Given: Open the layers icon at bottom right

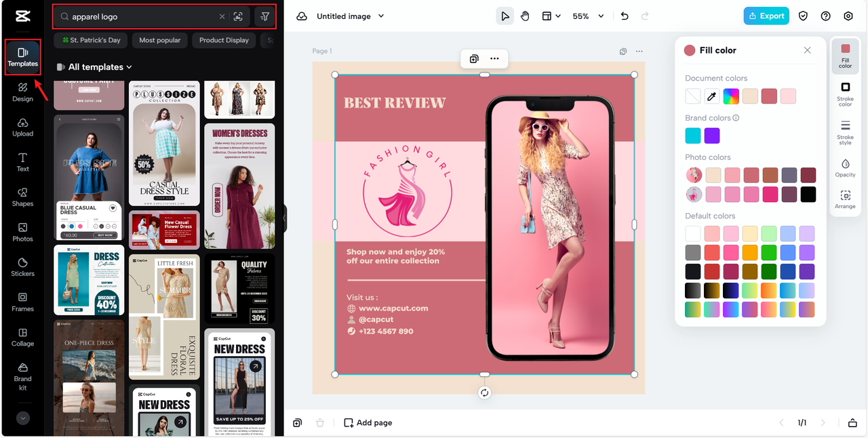Looking at the screenshot, I should (x=853, y=423).
